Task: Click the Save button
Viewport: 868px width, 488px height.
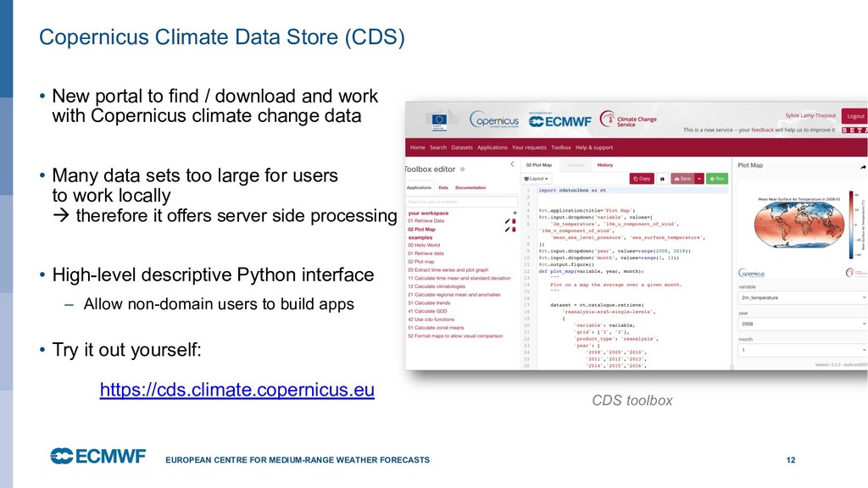Action: click(682, 179)
